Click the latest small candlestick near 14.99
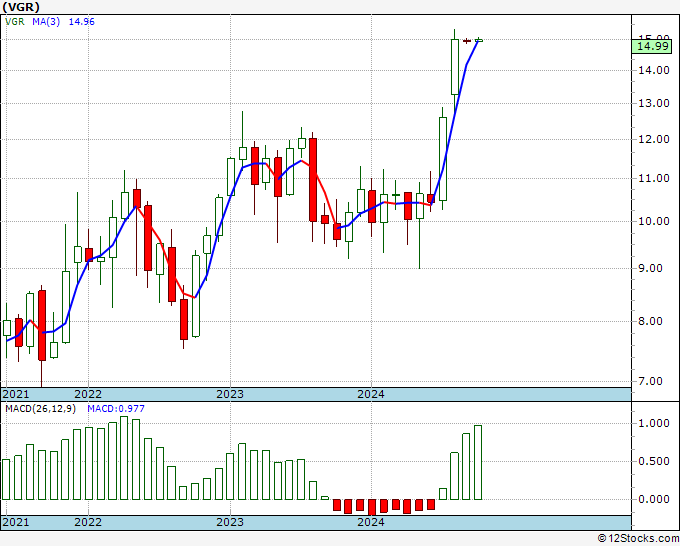Viewport: 680px width, 546px height. 479,40
